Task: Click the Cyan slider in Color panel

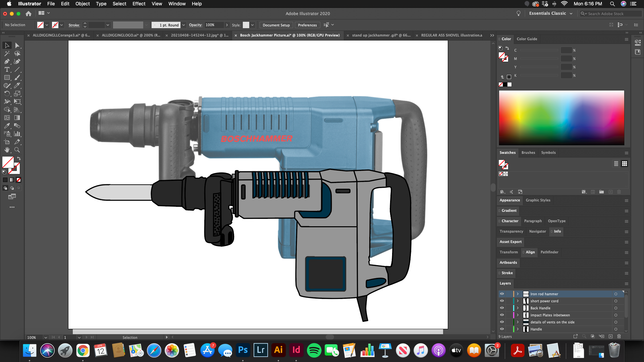Action: tap(539, 50)
